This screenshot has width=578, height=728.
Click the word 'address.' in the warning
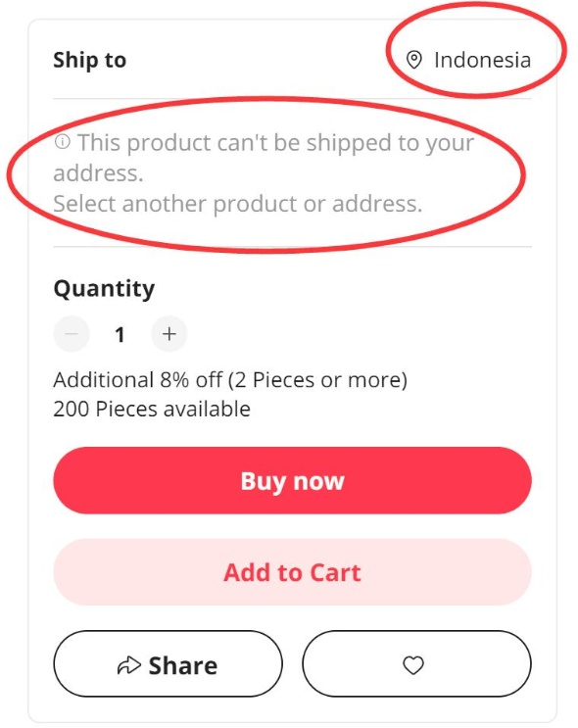pyautogui.click(x=98, y=173)
